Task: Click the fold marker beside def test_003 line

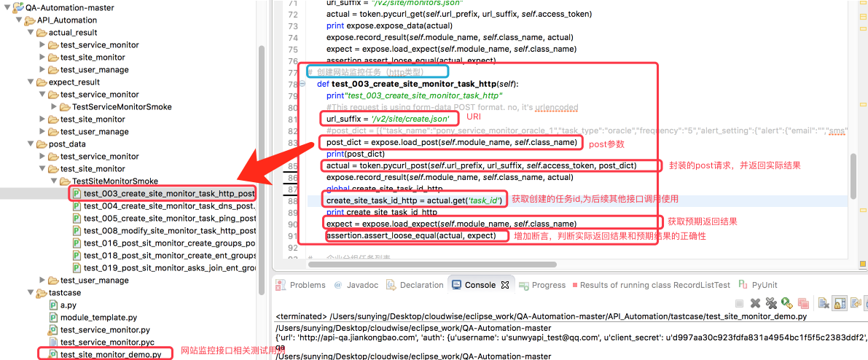Action: point(302,84)
